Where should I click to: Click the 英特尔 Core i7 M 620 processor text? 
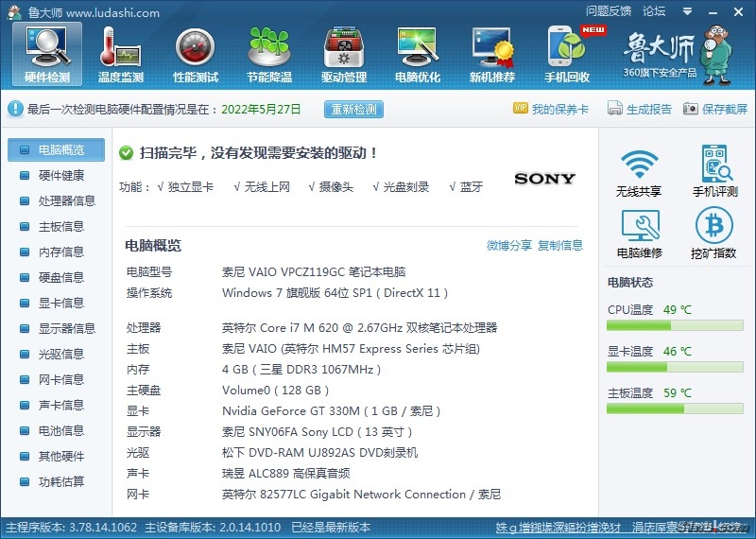(359, 328)
